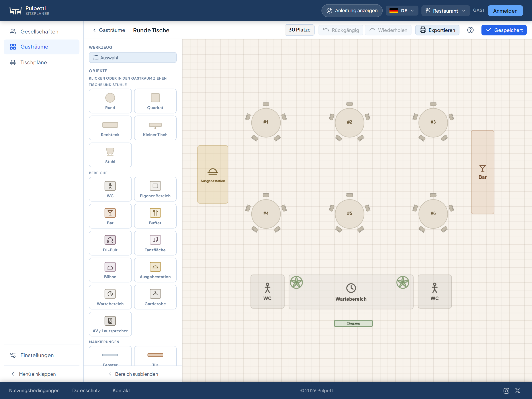Pick the AV / Lautsprecher object
The image size is (532, 399).
click(x=110, y=324)
